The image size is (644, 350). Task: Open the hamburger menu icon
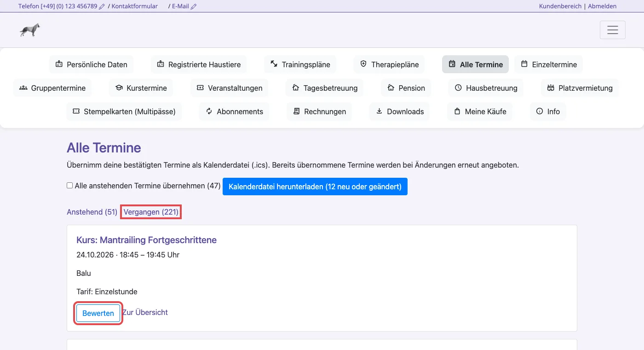click(612, 30)
